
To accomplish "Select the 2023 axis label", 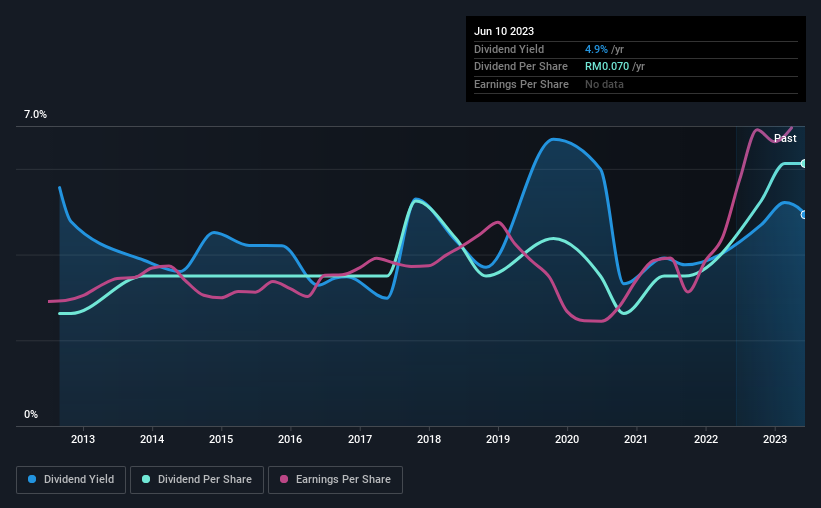I will click(x=775, y=439).
